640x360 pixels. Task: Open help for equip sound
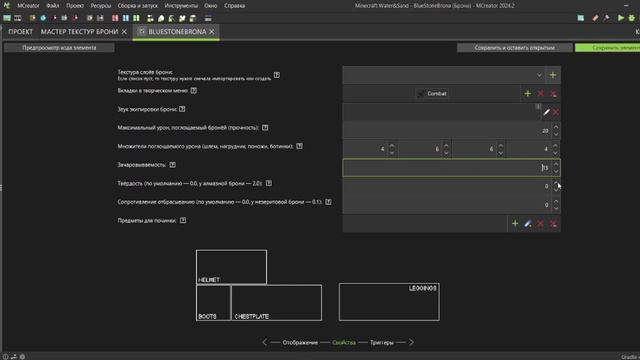click(x=182, y=109)
